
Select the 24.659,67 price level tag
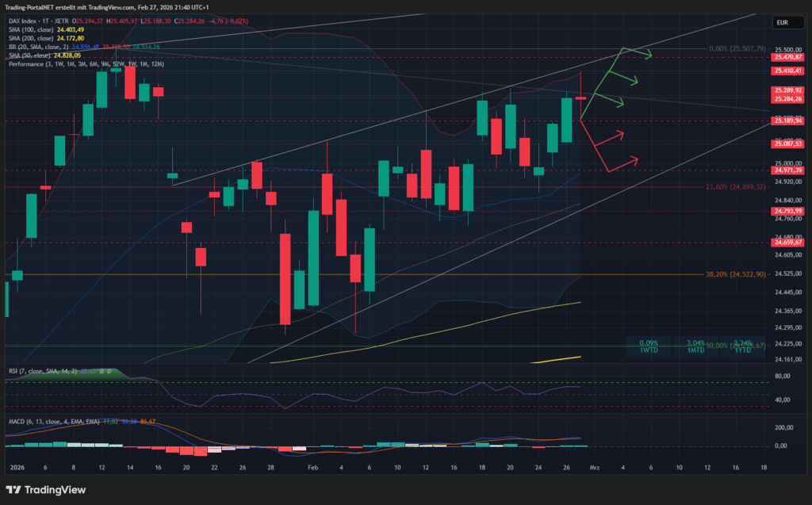coord(787,243)
